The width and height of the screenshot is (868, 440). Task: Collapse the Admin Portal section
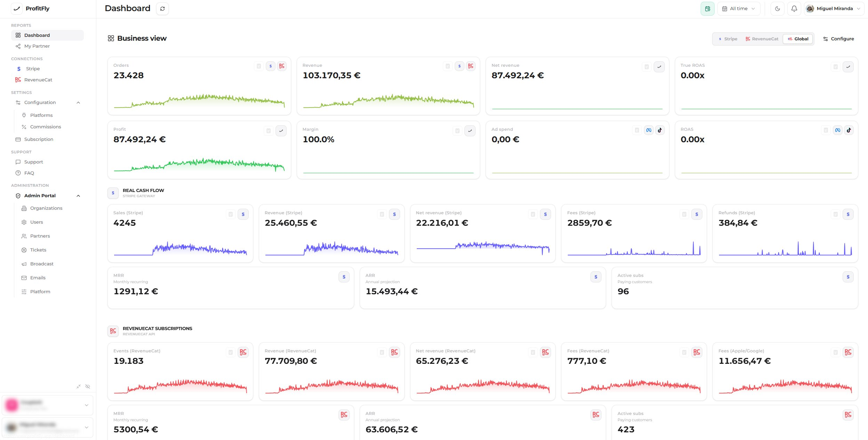[x=78, y=196]
